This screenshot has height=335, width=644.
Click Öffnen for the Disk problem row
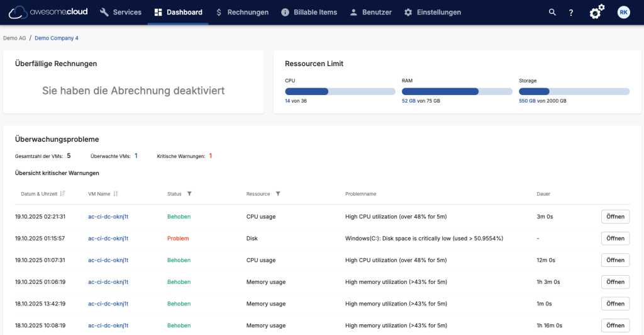click(x=615, y=239)
